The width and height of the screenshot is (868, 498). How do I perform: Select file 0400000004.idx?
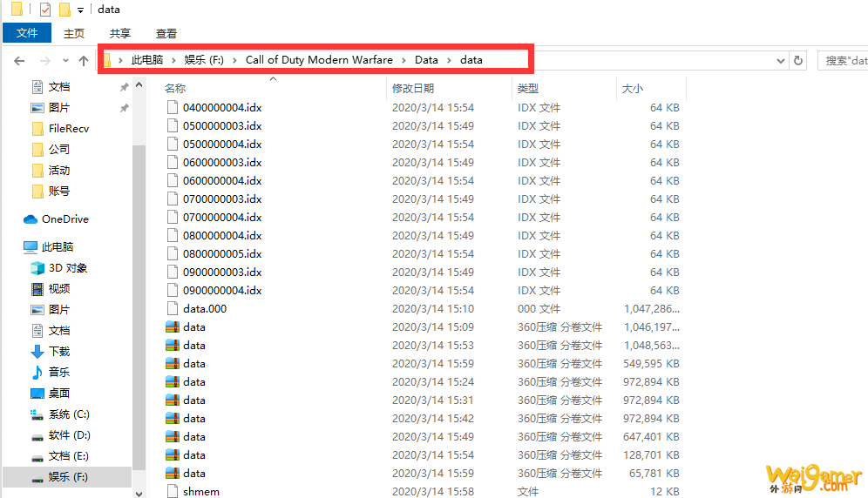pyautogui.click(x=222, y=107)
